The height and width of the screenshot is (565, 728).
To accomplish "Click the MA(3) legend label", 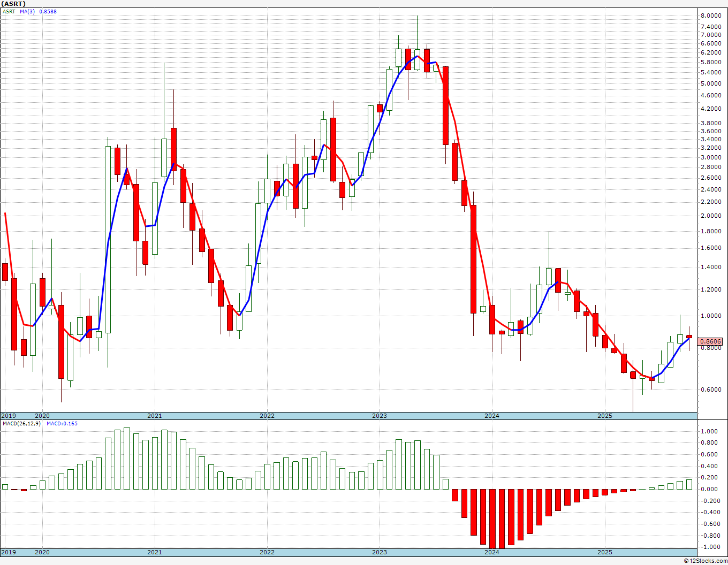I will (27, 11).
